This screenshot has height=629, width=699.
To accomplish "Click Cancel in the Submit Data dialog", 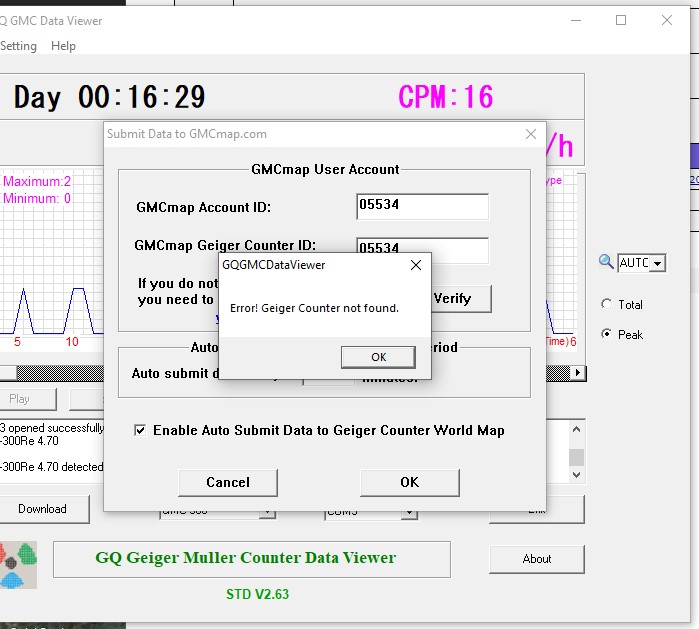I will click(228, 482).
